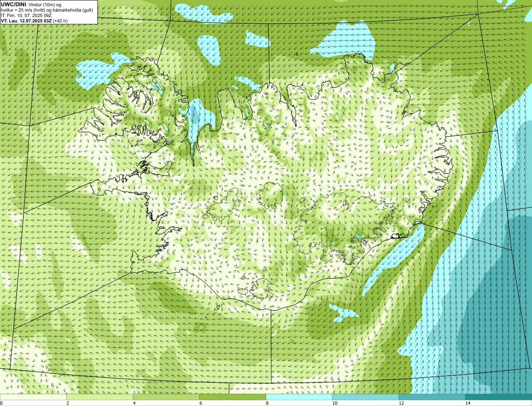
Task: Click the "VT: Lau. 12.07.2025 03Z" valid time
Action: point(26,21)
